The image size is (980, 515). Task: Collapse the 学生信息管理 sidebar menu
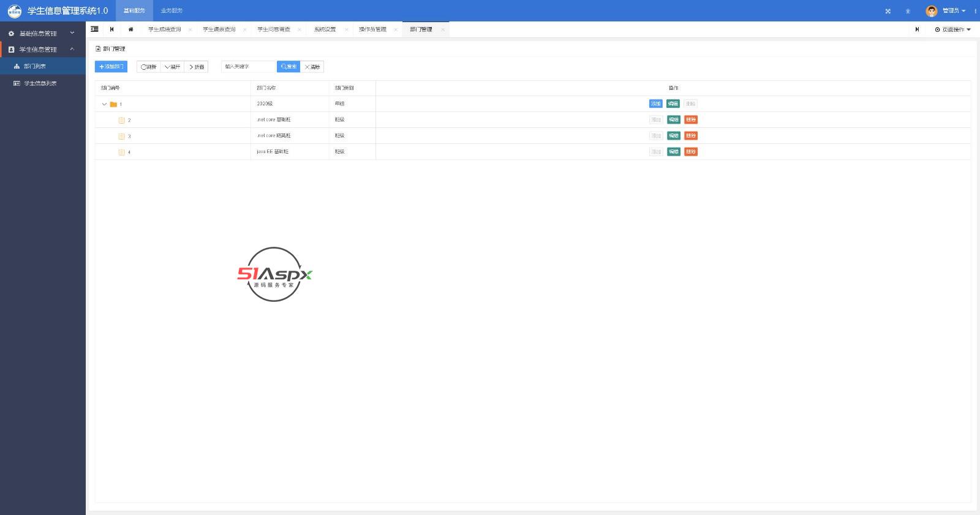tap(43, 49)
